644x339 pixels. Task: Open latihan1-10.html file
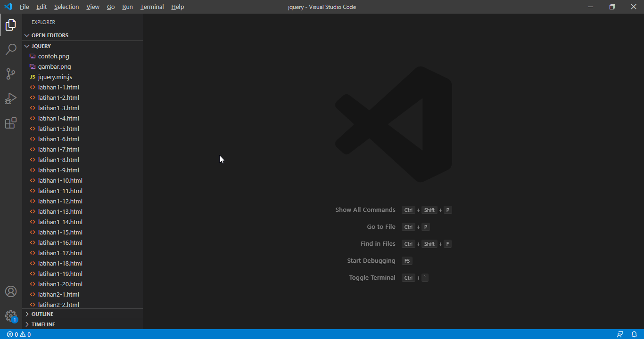(83, 180)
